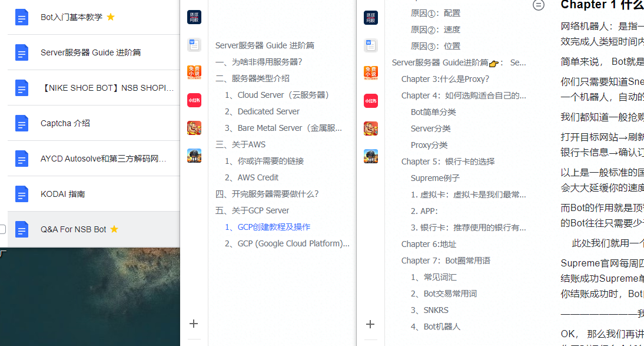Open the file KODAI 指南
Viewport: 644px width, 346px height.
point(63,194)
